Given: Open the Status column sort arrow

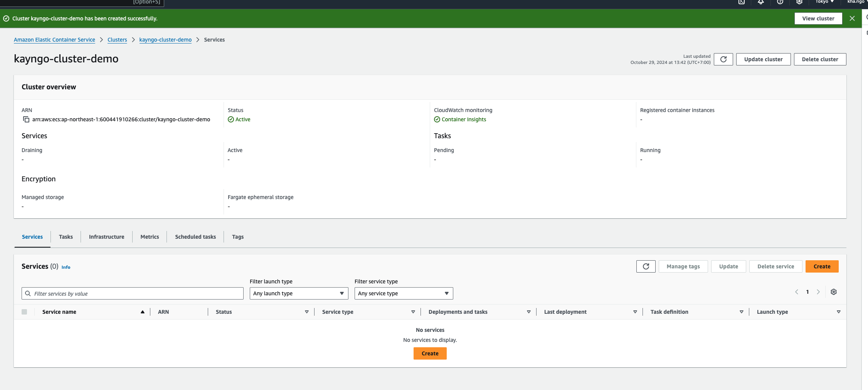Looking at the screenshot, I should tap(307, 312).
